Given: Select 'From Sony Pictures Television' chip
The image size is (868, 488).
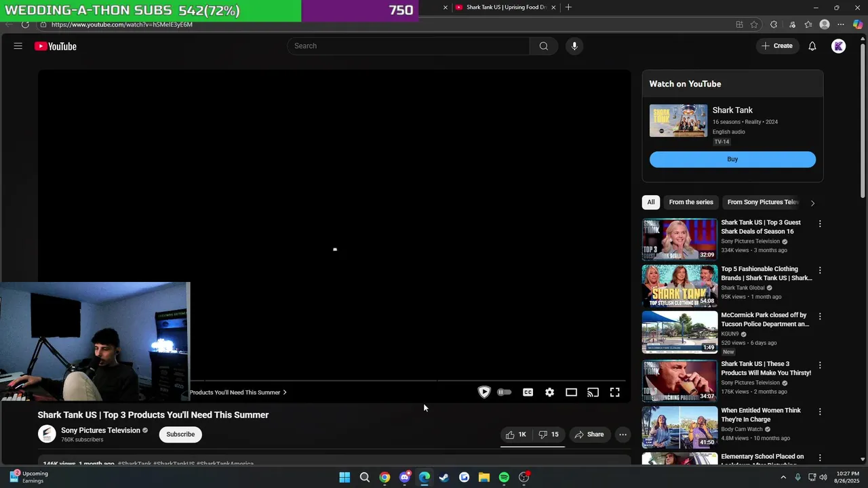Looking at the screenshot, I should (763, 202).
